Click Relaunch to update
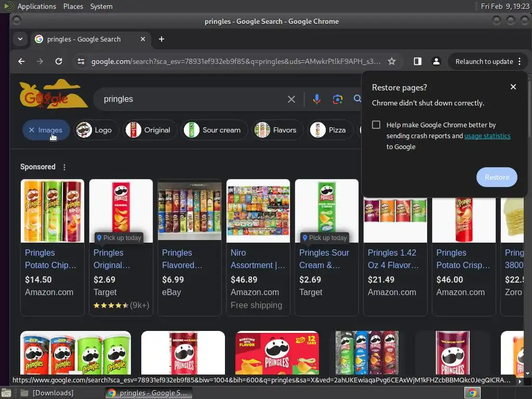 [484, 61]
